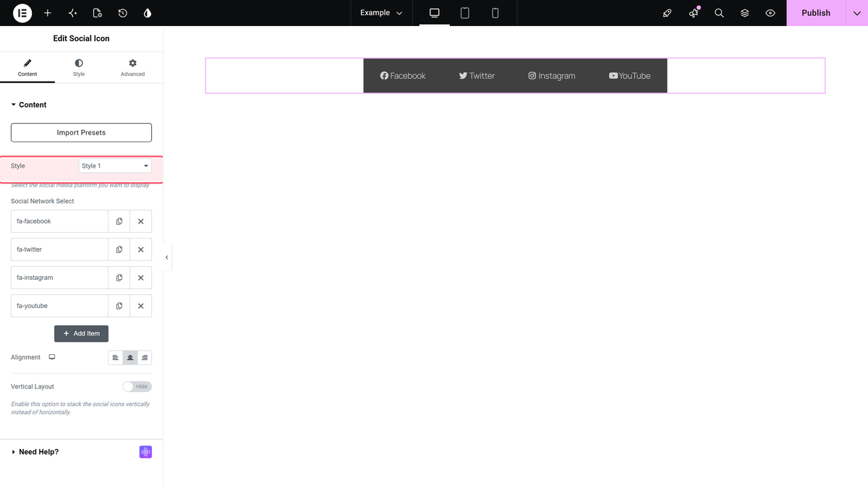This screenshot has height=488, width=868.
Task: Expand the fa-instagram list item
Action: (x=59, y=278)
